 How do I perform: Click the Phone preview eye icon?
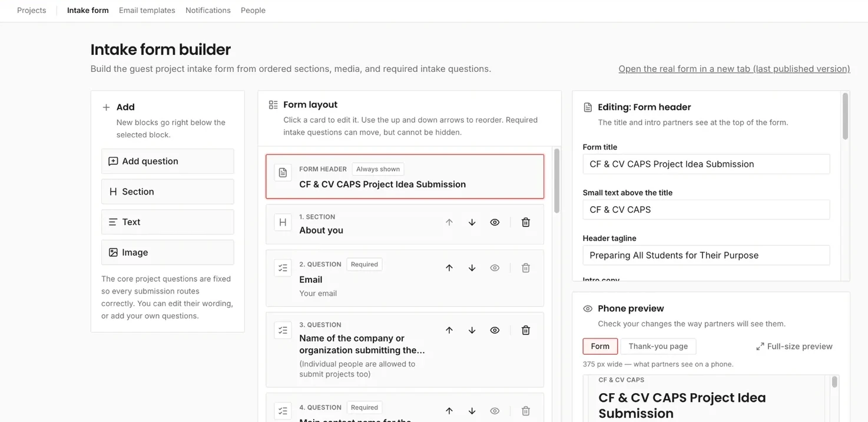(588, 309)
